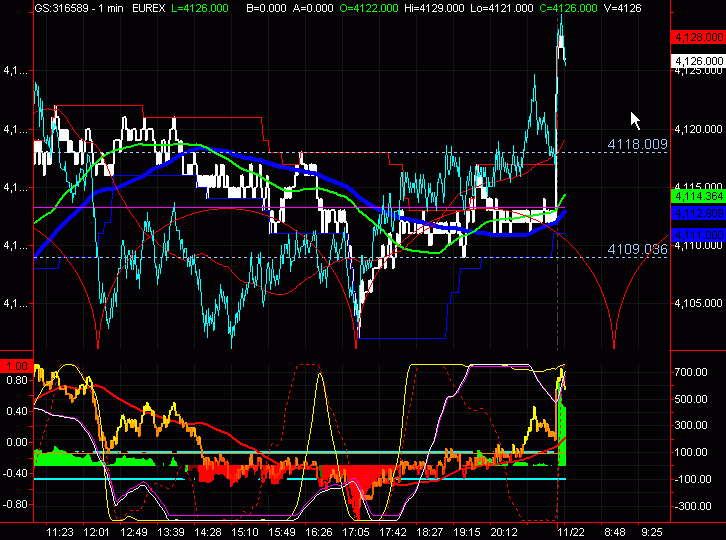Click the 4109.036 dashed level label
Screen dimensions: 726x540
point(637,249)
